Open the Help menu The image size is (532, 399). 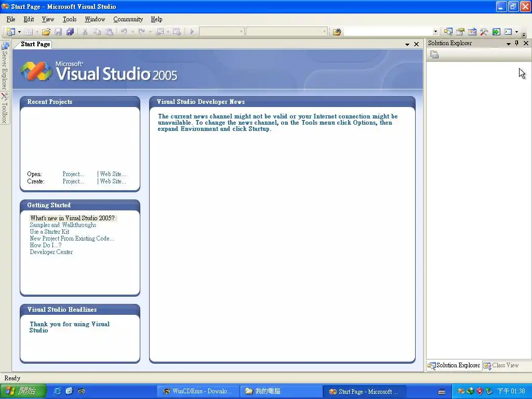click(156, 19)
